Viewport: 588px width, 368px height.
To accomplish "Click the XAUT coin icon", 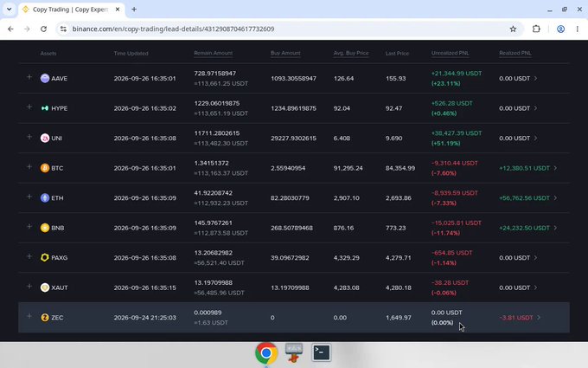I will (x=45, y=287).
